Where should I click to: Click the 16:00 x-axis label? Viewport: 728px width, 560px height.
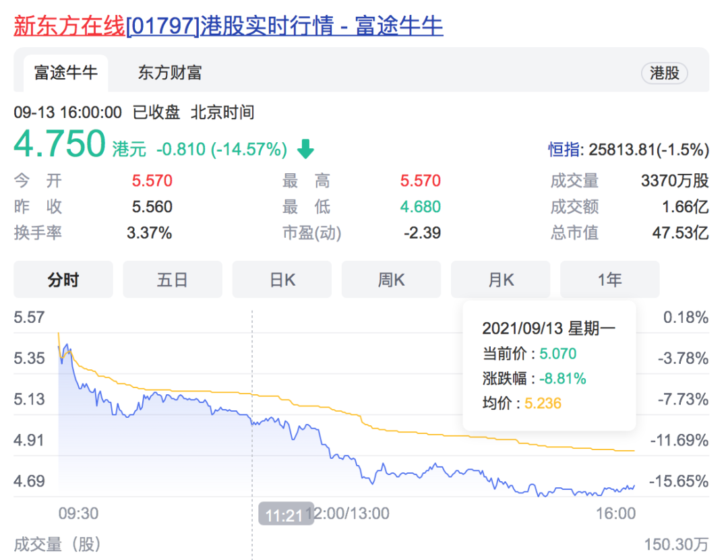[615, 513]
